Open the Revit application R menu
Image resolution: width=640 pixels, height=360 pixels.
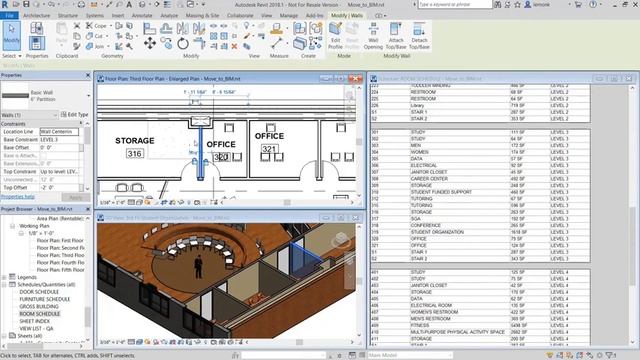[x=4, y=4]
